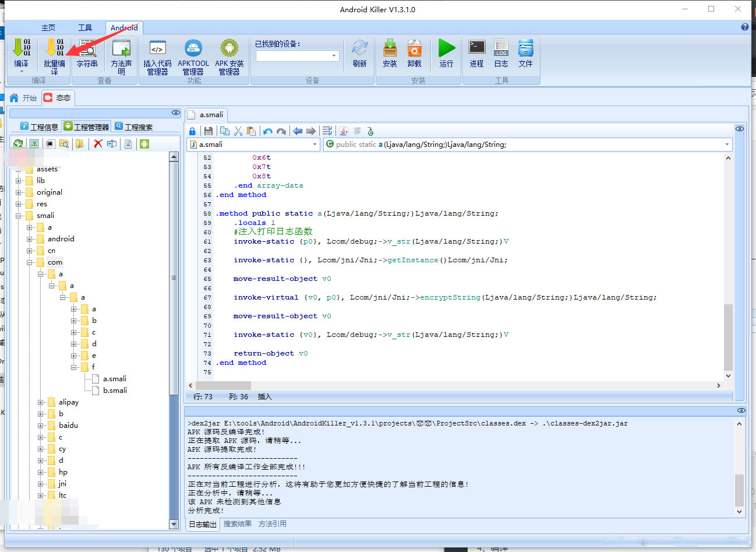Viewport: 756px width, 552px height.
Task: Click the undo arrow in editor toolbar
Action: click(268, 131)
